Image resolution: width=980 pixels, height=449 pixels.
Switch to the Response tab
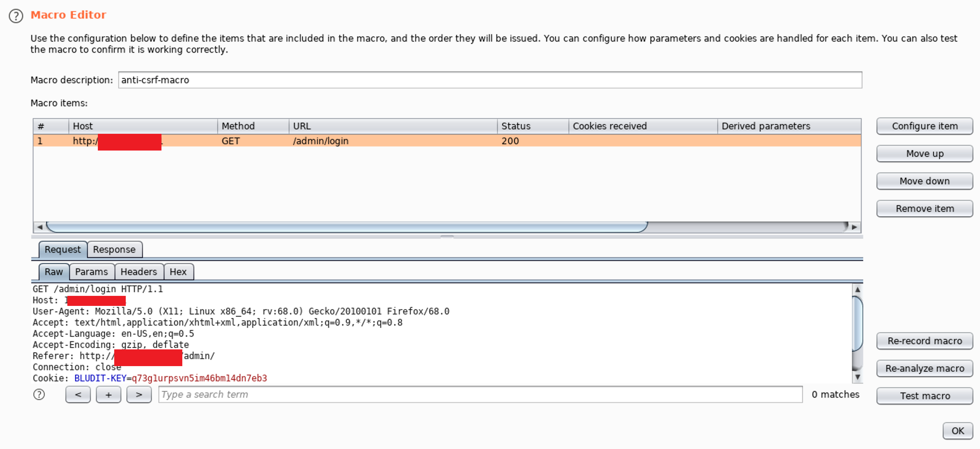pyautogui.click(x=114, y=249)
